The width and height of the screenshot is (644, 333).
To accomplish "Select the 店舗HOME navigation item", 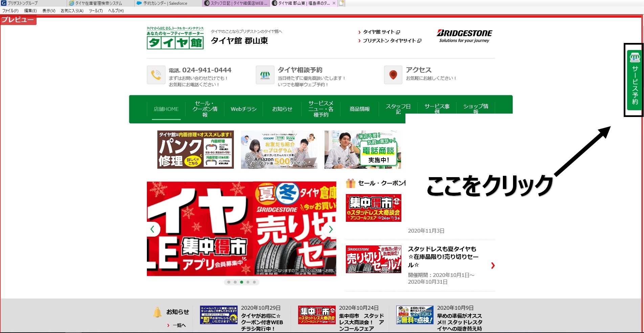I will click(x=166, y=109).
